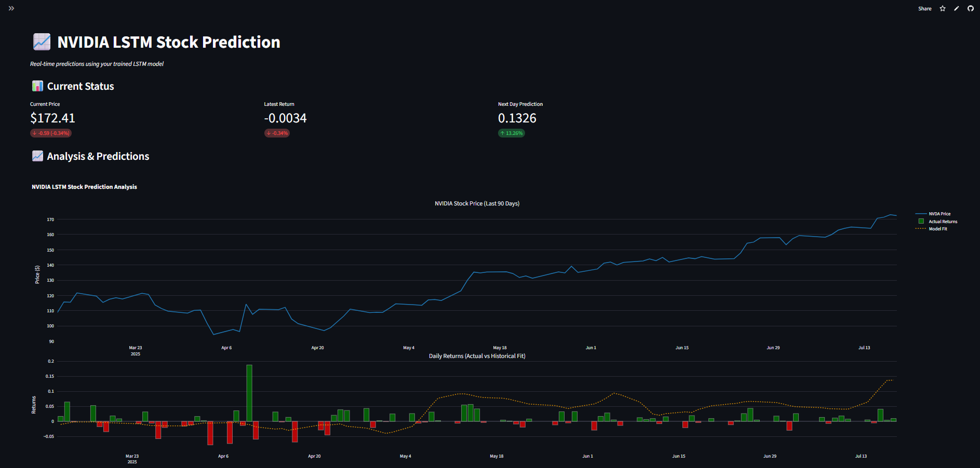Click the chart emoji next to Analysis & Predictions

pos(37,156)
